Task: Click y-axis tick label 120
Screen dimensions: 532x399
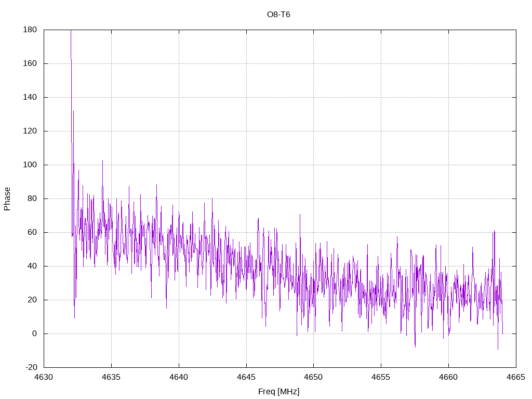Action: [x=30, y=131]
